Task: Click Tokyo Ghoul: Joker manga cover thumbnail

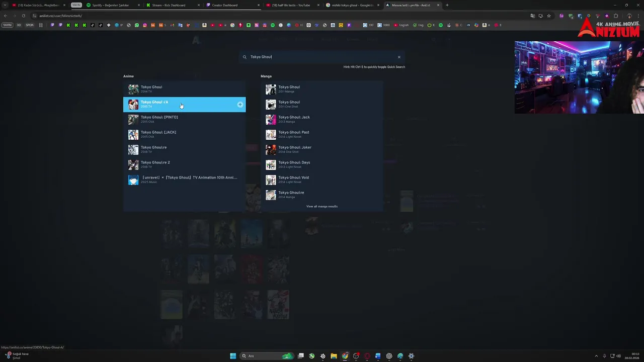Action: pyautogui.click(x=271, y=149)
